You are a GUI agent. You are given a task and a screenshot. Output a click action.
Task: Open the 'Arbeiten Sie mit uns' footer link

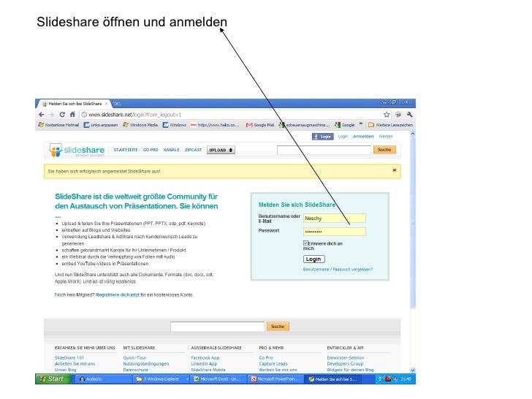pos(75,364)
